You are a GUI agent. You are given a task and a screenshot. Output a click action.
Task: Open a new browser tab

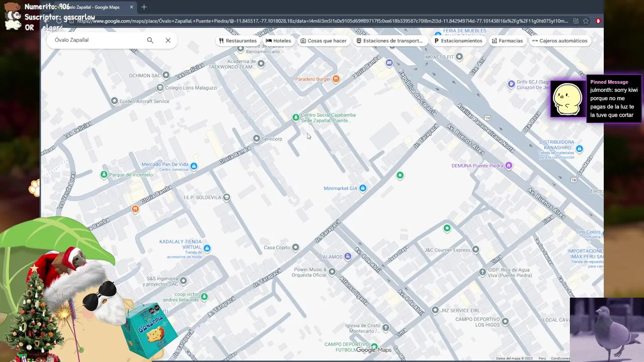[144, 7]
